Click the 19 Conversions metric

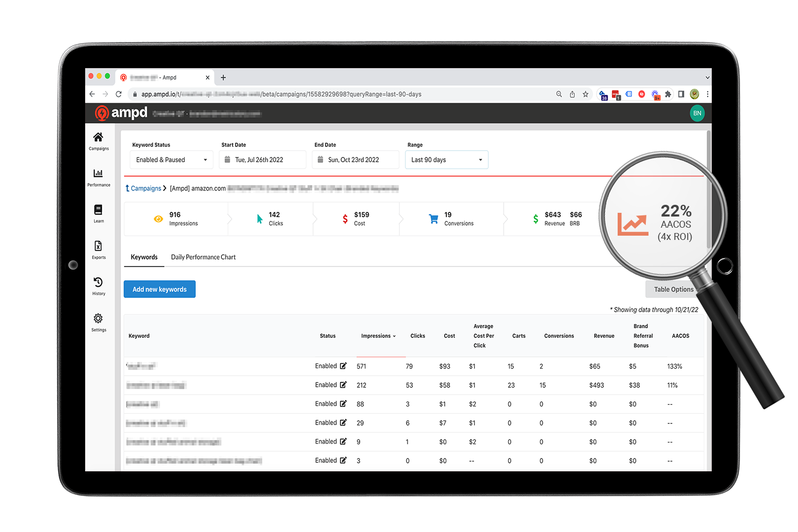[451, 219]
